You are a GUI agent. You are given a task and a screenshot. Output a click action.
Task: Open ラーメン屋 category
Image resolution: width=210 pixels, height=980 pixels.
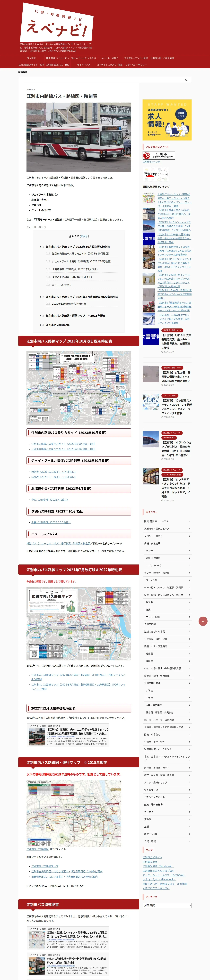(x=167, y=580)
